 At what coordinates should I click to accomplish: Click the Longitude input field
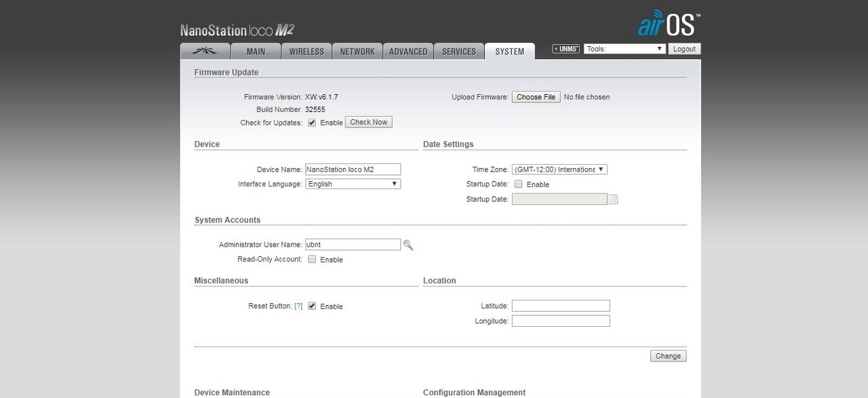[561, 321]
